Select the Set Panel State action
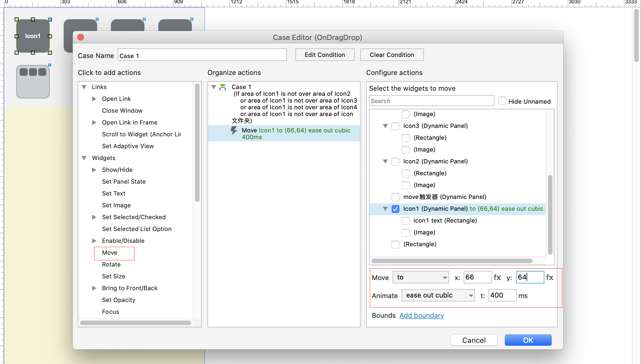 [124, 182]
